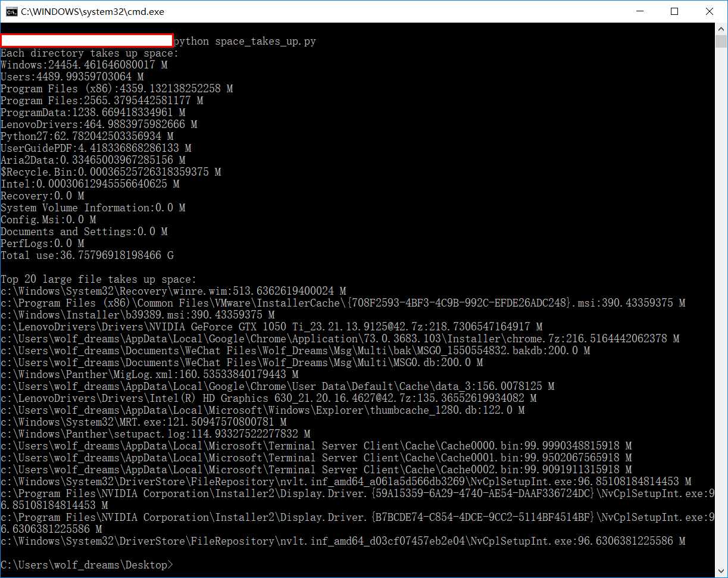Minimize the cmd.exe window
Screen dimensions: 728x578
pos(640,11)
